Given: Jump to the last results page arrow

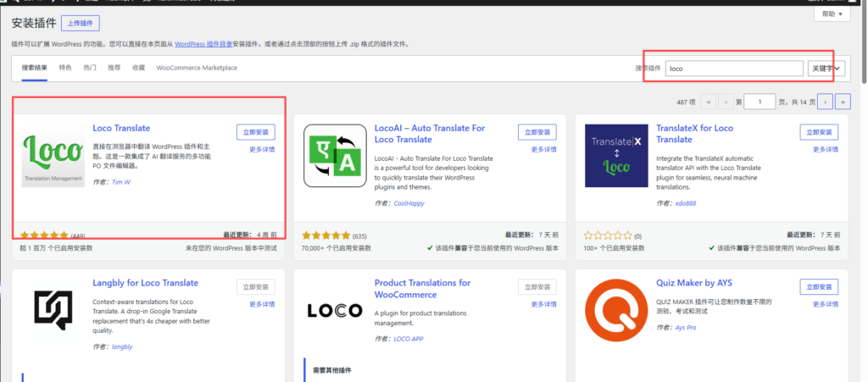Looking at the screenshot, I should coord(843,102).
